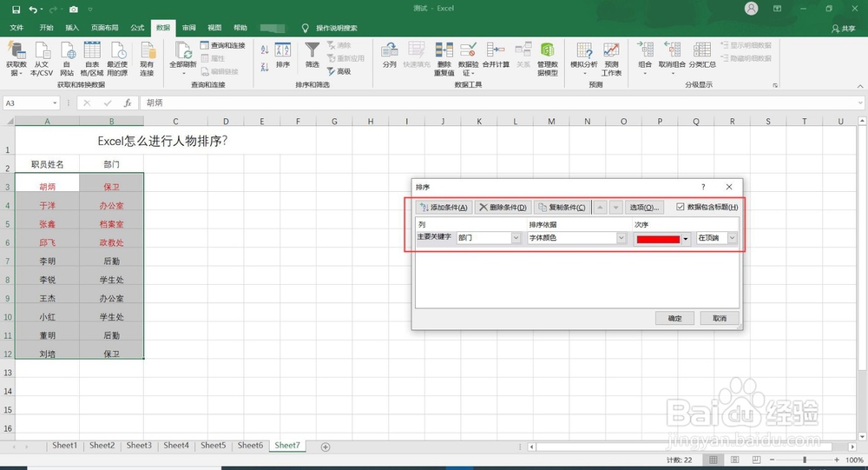This screenshot has height=470, width=868.
Task: Expand the formula bar
Action: (x=860, y=103)
